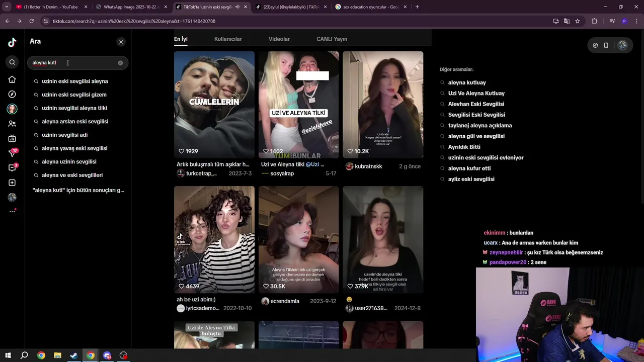Click the Upload plus icon in the sidebar
This screenshot has height=362, width=644.
[12, 183]
